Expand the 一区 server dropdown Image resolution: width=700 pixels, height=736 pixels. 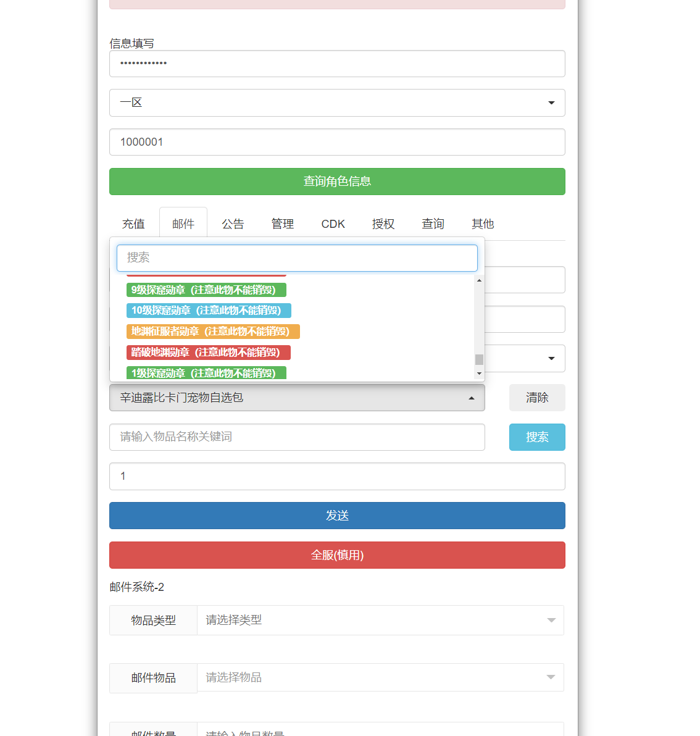(x=337, y=103)
